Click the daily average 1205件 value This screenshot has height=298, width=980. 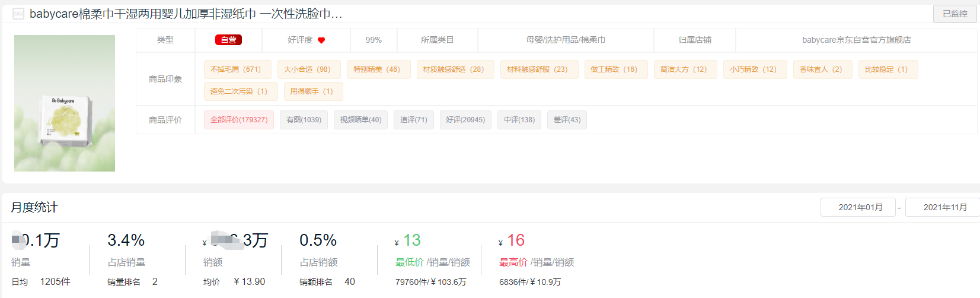[x=55, y=282]
